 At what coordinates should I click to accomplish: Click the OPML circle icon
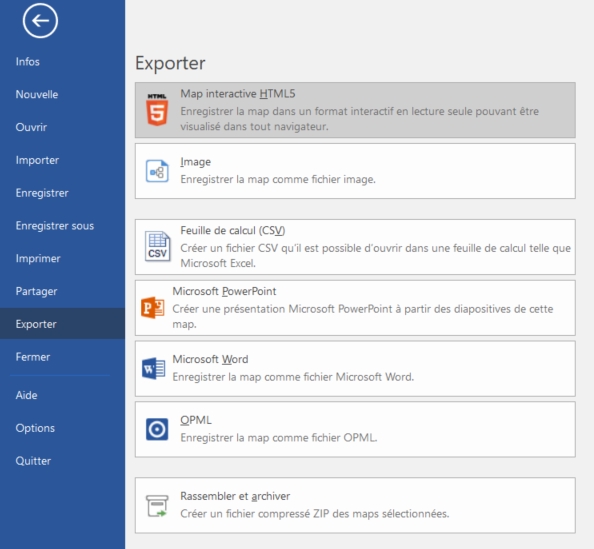point(157,429)
